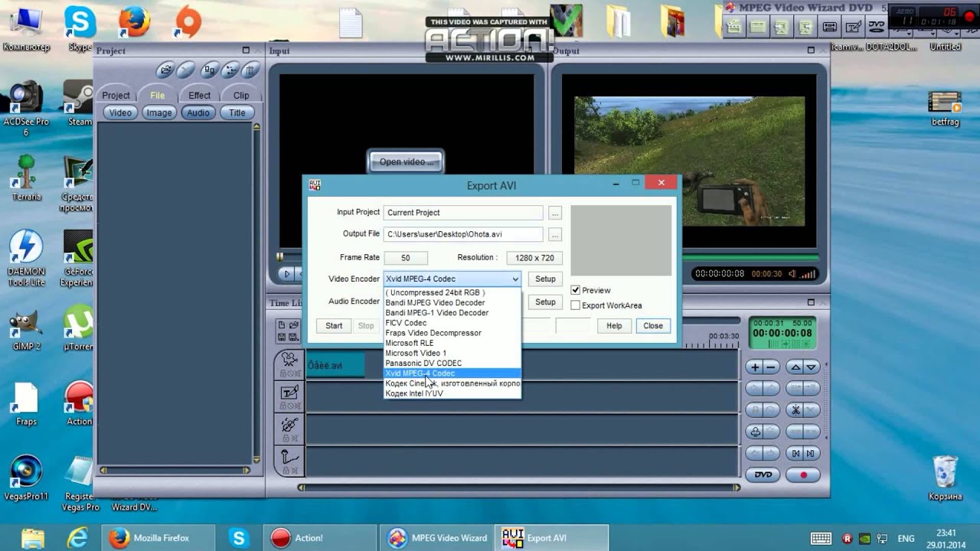The height and width of the screenshot is (551, 980).
Task: Click the timeline horizontal scrollbar
Action: click(x=519, y=487)
